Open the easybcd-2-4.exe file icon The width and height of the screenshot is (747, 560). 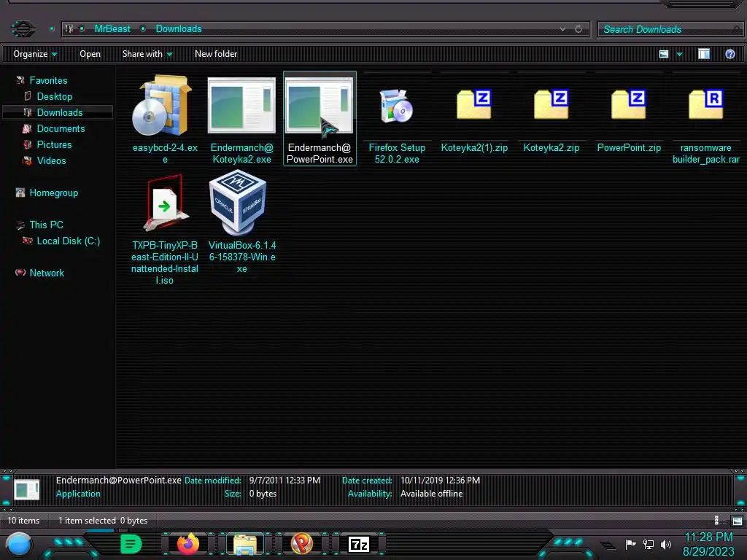point(163,106)
